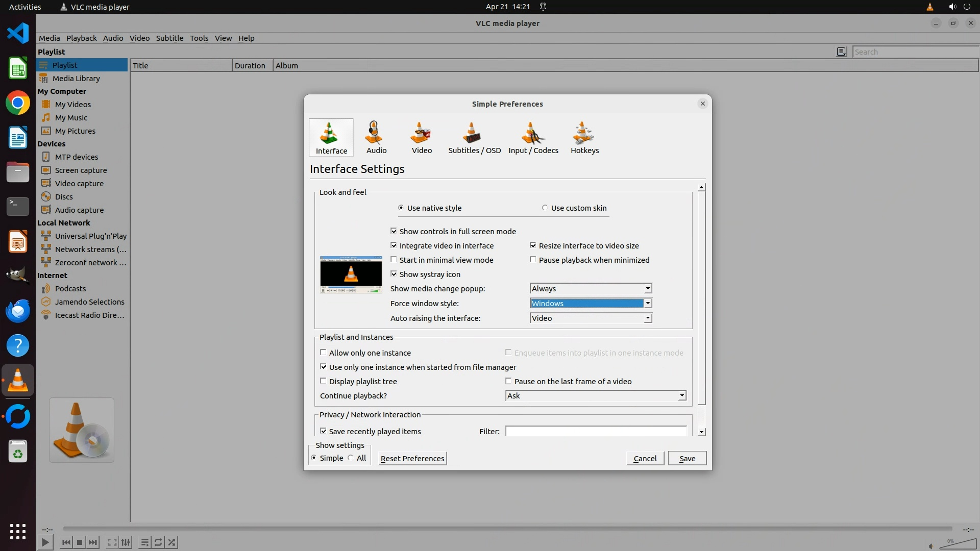Toggle the loop playback icon
Image resolution: width=980 pixels, height=551 pixels.
[x=158, y=542]
